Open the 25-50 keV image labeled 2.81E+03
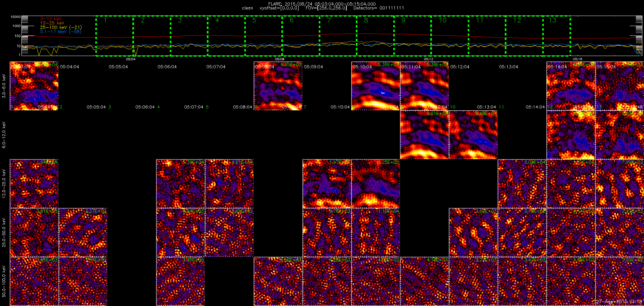The image size is (644, 306). pos(34,232)
